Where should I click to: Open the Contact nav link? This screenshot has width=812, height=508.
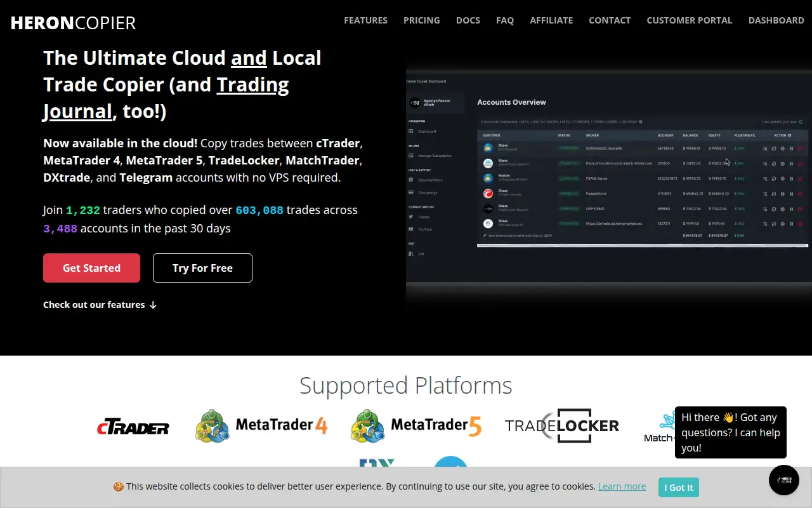pos(610,20)
